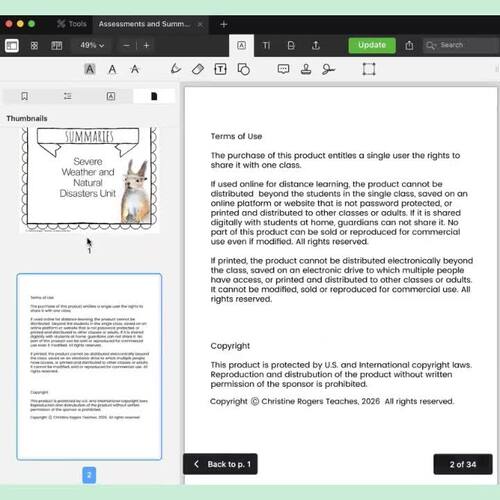Click the green Update button

click(x=372, y=45)
